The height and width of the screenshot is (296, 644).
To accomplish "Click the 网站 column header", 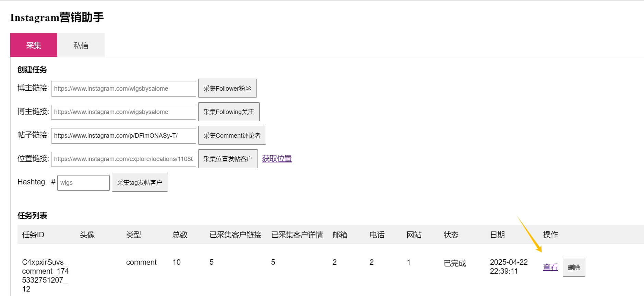I will click(414, 235).
